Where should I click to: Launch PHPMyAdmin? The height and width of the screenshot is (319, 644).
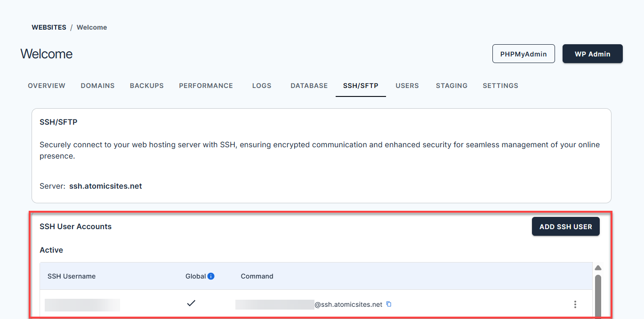[x=523, y=54]
